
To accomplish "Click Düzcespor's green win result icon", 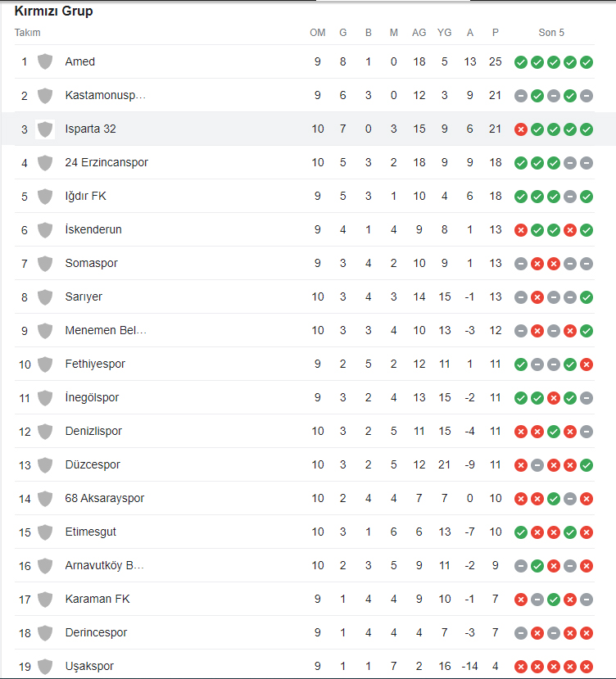I will [587, 465].
